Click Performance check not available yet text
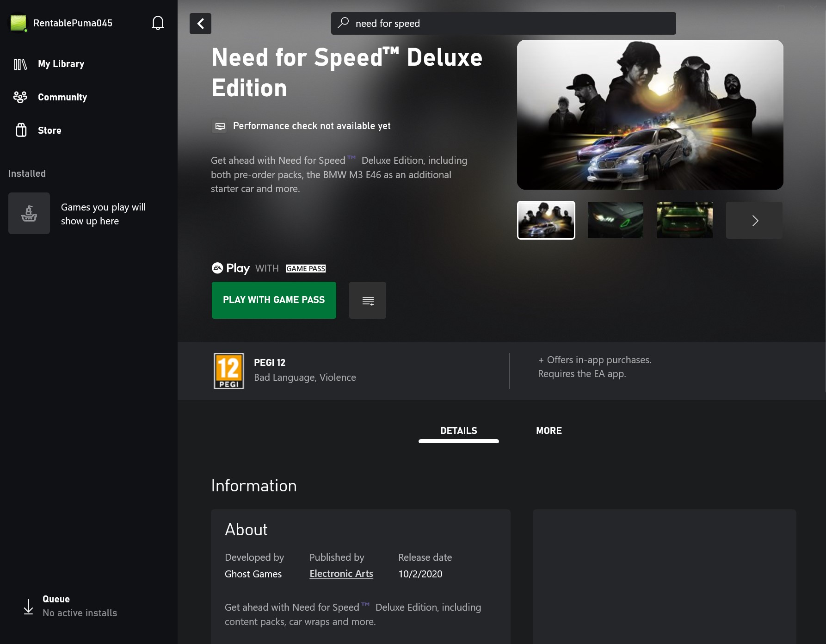Image resolution: width=826 pixels, height=644 pixels. [x=312, y=126]
